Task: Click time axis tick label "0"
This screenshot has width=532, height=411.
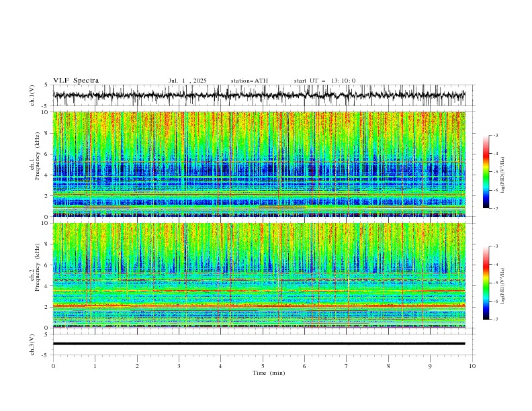Action: tap(53, 366)
